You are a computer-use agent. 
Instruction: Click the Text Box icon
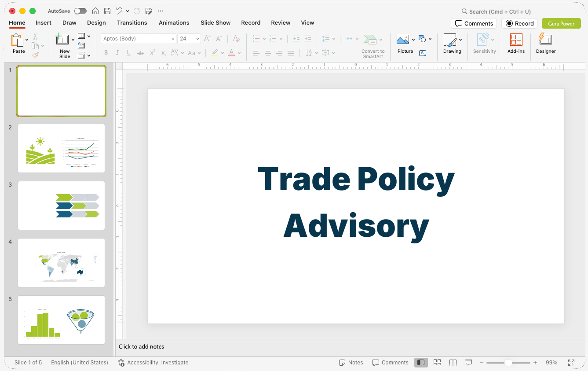coord(422,53)
